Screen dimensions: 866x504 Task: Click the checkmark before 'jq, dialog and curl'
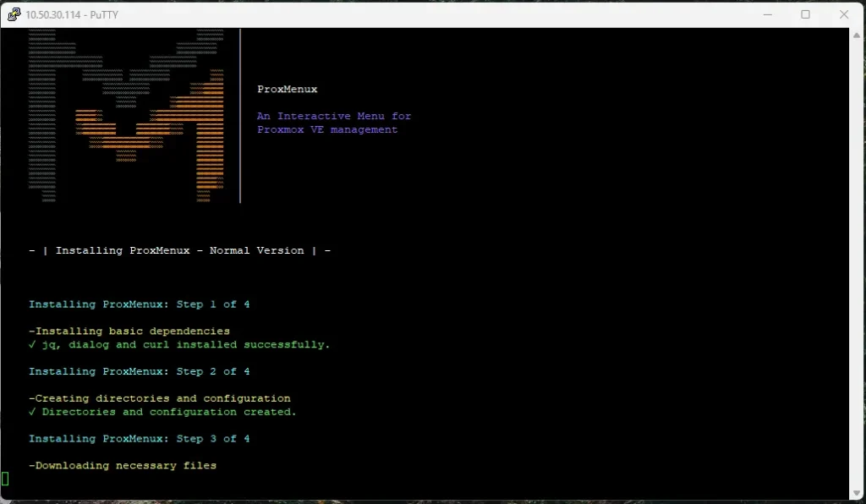click(x=32, y=345)
